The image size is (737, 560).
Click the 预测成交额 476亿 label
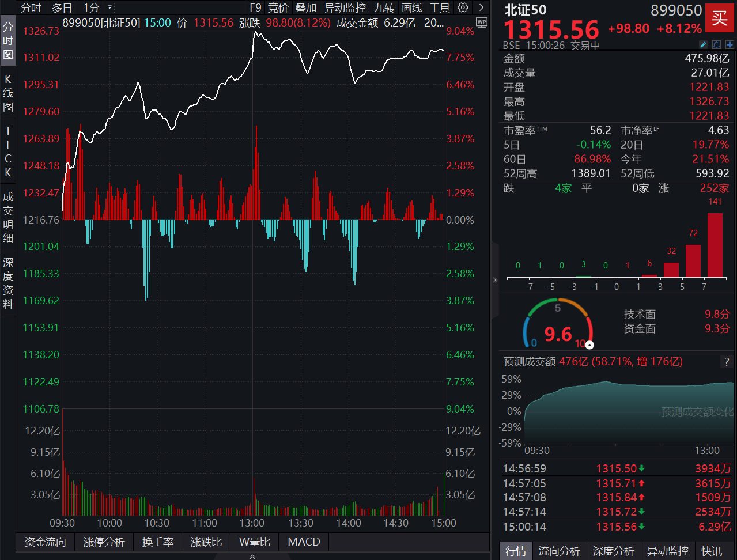point(593,362)
